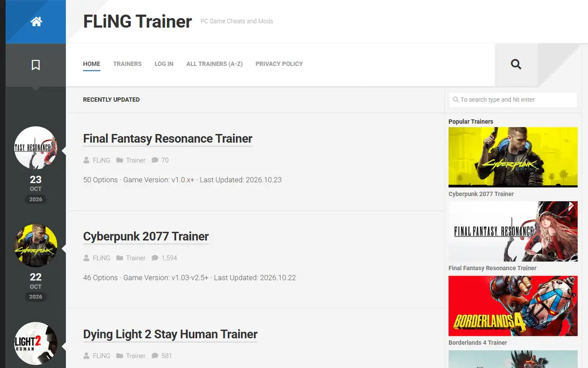This screenshot has height=368, width=588.
Task: Click the folder icon under Dying Light 2 Trainer
Action: (x=120, y=356)
